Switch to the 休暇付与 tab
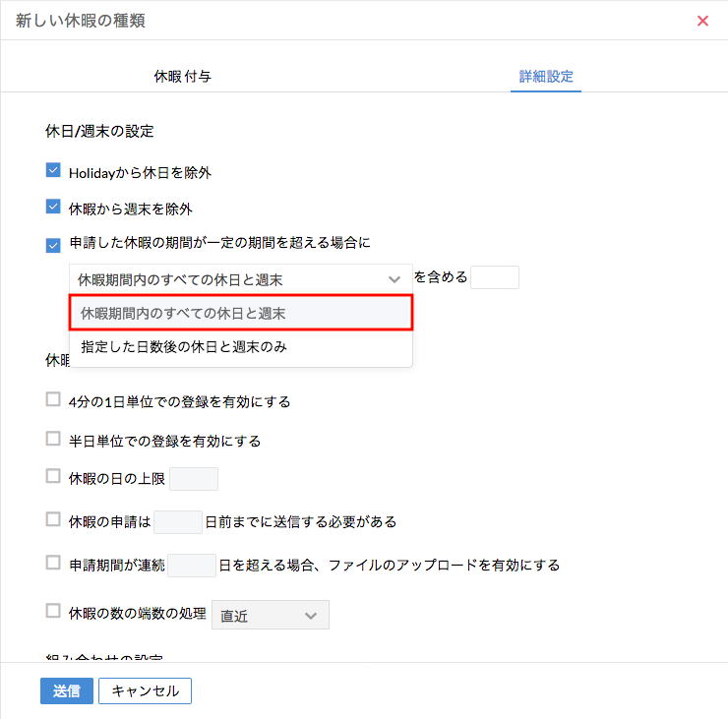The height and width of the screenshot is (719, 728). (x=182, y=76)
